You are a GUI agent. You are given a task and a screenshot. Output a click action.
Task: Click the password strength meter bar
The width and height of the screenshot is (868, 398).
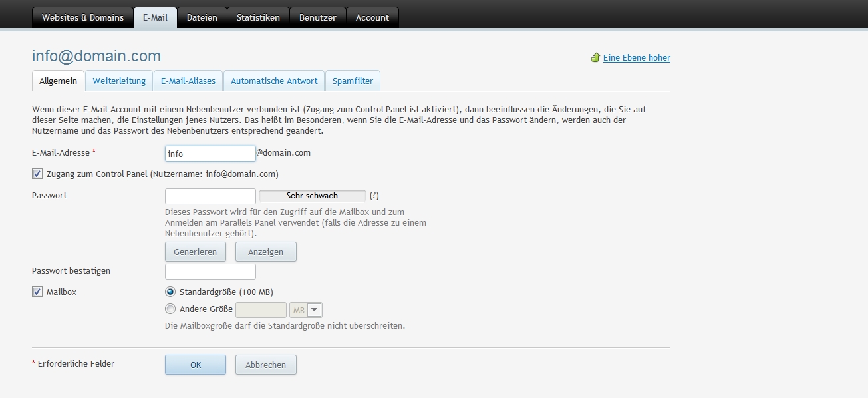(312, 196)
